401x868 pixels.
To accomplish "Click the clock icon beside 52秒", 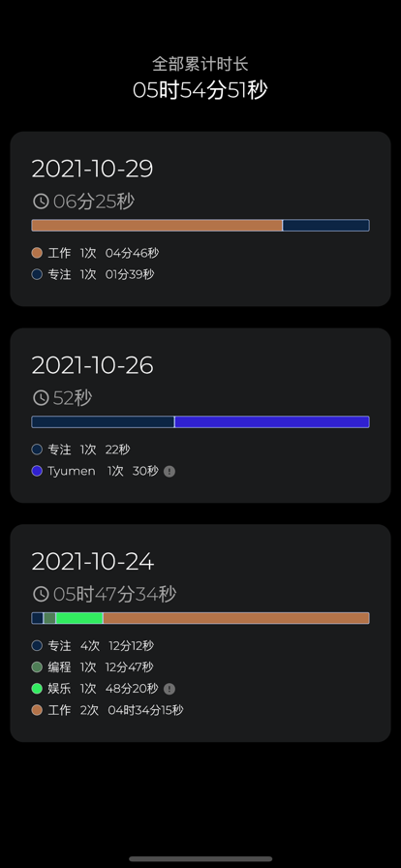I will click(x=41, y=397).
